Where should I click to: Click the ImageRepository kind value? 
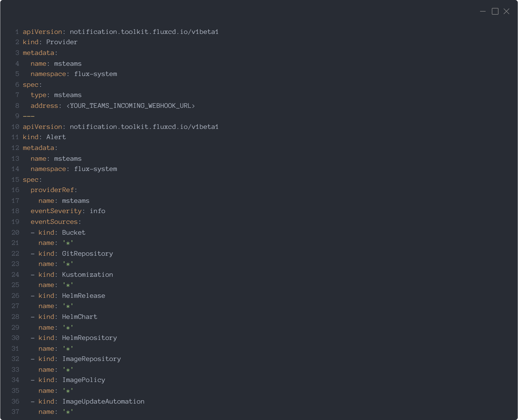pyautogui.click(x=91, y=359)
